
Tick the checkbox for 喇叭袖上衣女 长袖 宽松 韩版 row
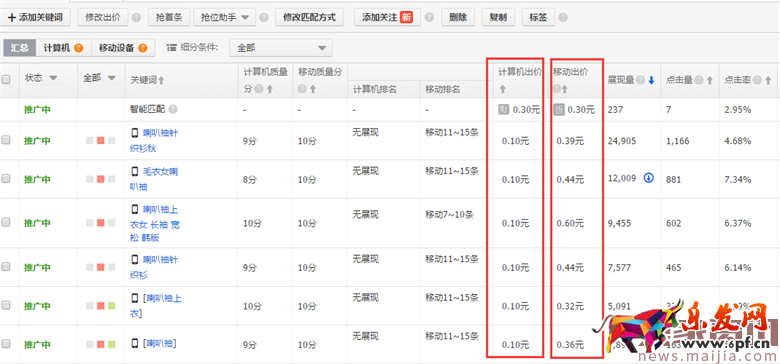pos(6,223)
